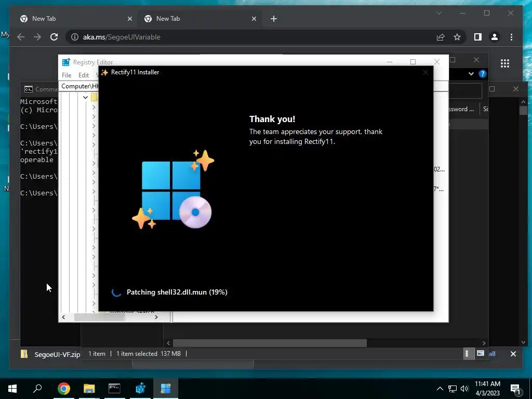
Task: Open the Chrome profile menu
Action: 495,37
